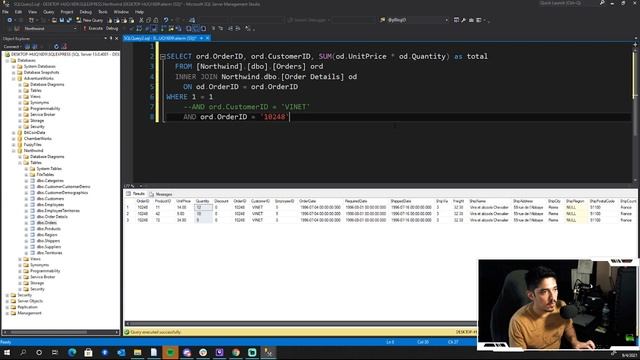
Task: Click the Save All icon
Action: coord(69,20)
